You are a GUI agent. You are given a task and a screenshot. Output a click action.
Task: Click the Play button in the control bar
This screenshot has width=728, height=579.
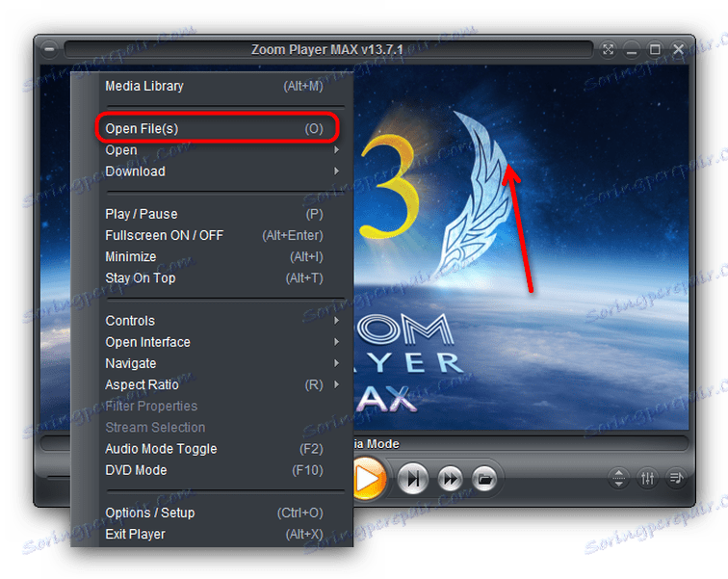point(370,479)
